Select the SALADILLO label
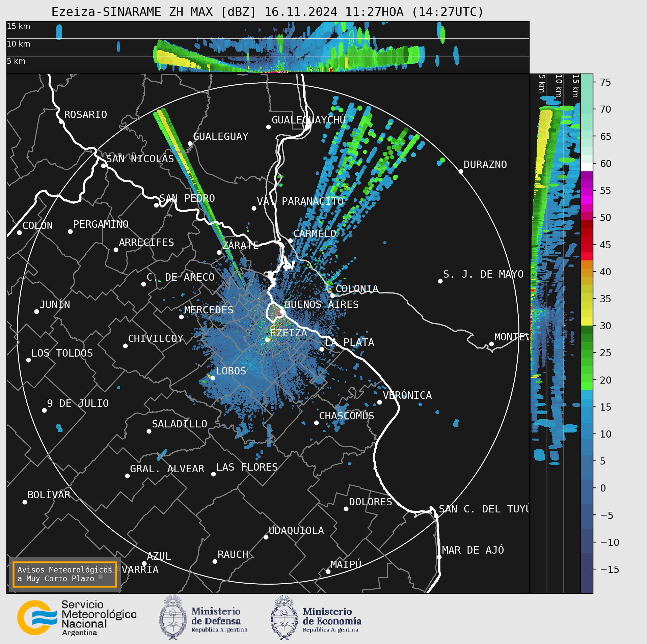 (179, 424)
